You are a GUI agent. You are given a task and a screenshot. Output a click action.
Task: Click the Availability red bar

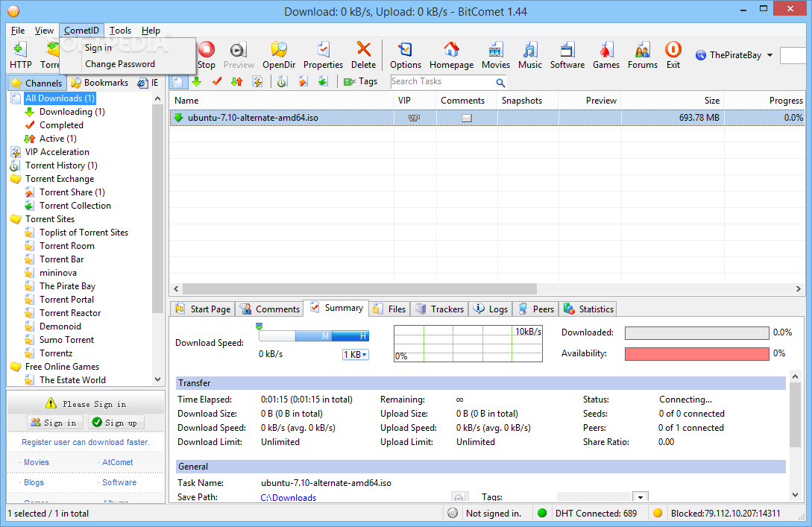point(696,353)
